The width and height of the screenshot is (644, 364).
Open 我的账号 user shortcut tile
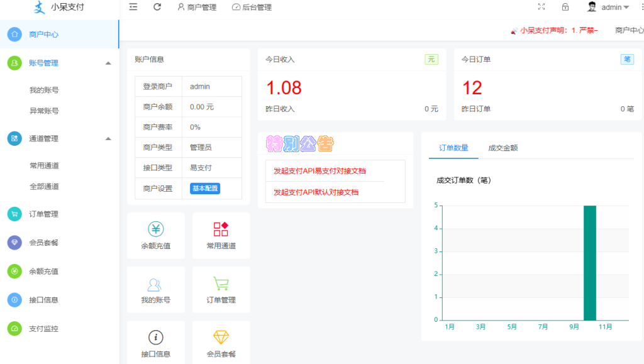(156, 290)
